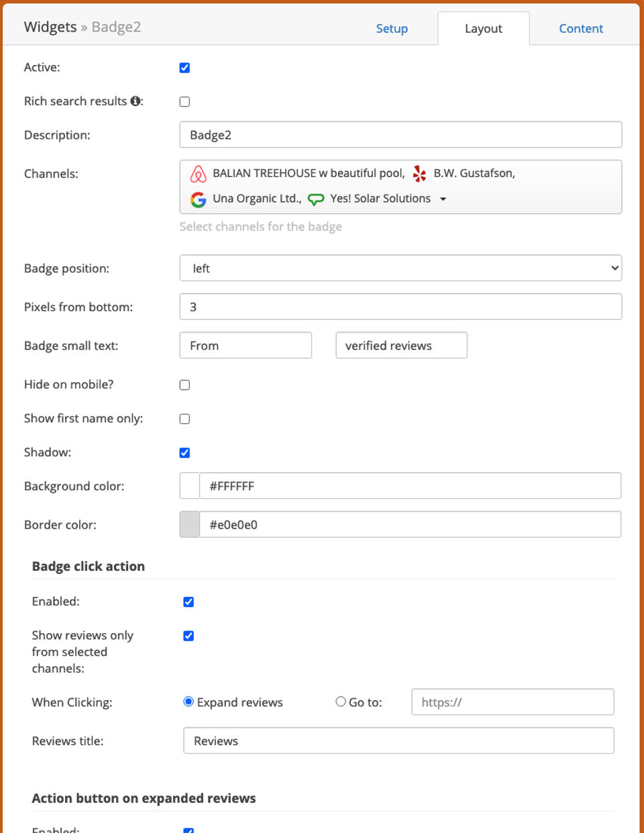Click the Background color swatch
This screenshot has width=644, height=833.
coord(190,486)
